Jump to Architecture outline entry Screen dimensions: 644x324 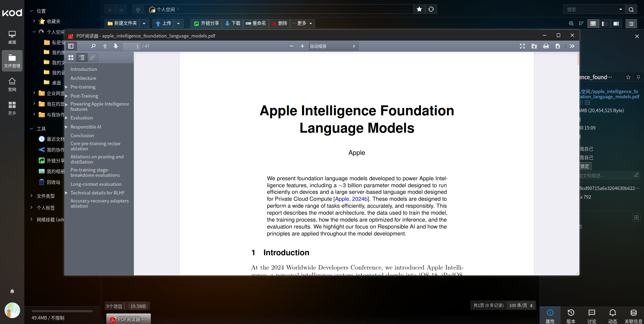point(83,78)
